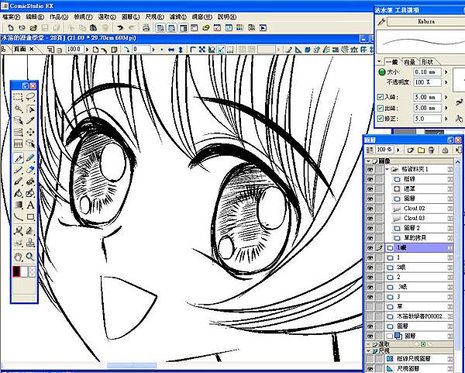
Task: Create new layer in layers panel
Action: pyautogui.click(x=410, y=150)
